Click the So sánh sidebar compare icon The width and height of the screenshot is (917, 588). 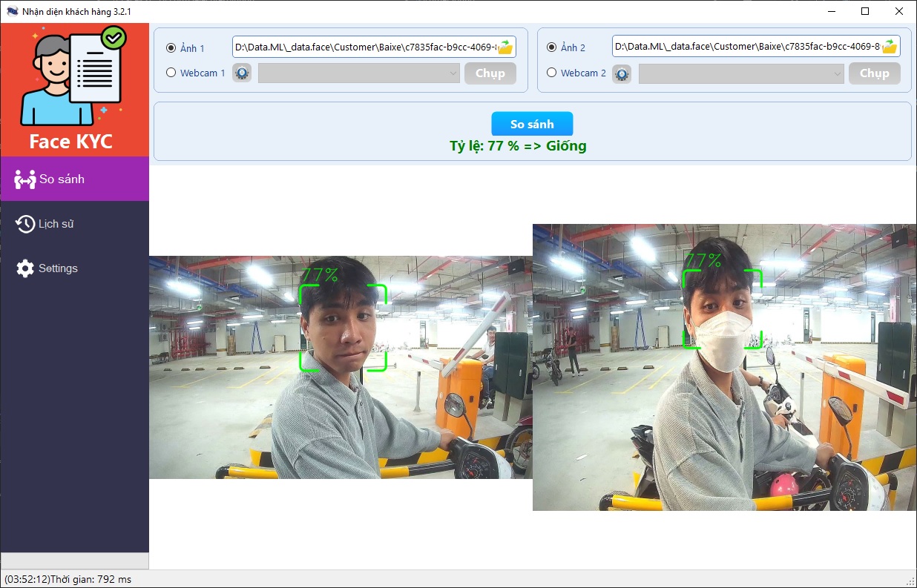[25, 179]
